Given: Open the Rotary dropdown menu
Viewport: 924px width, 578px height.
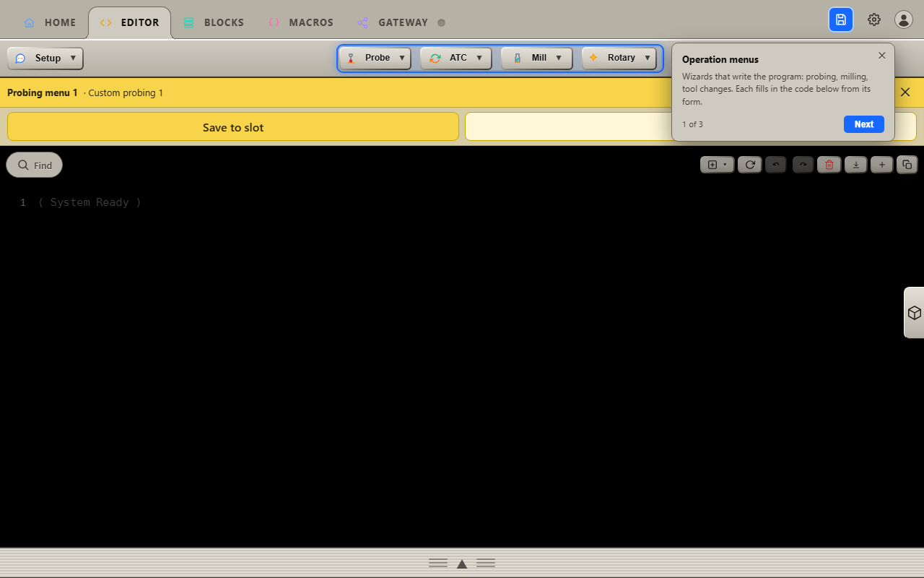Looking at the screenshot, I should (619, 59).
